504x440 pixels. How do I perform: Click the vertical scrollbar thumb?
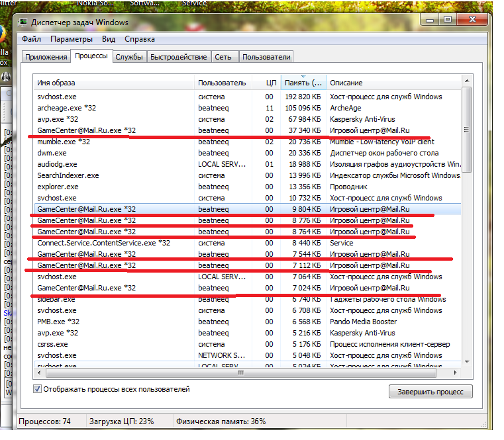click(x=467, y=130)
